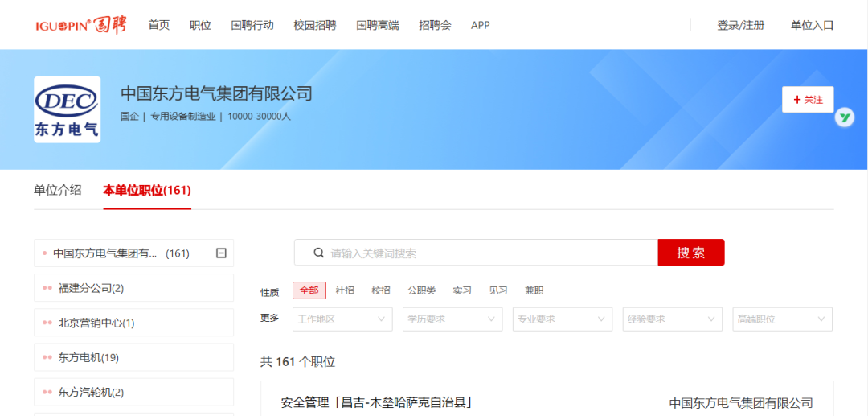Switch to the 本单位职位(161) tab

click(x=147, y=191)
